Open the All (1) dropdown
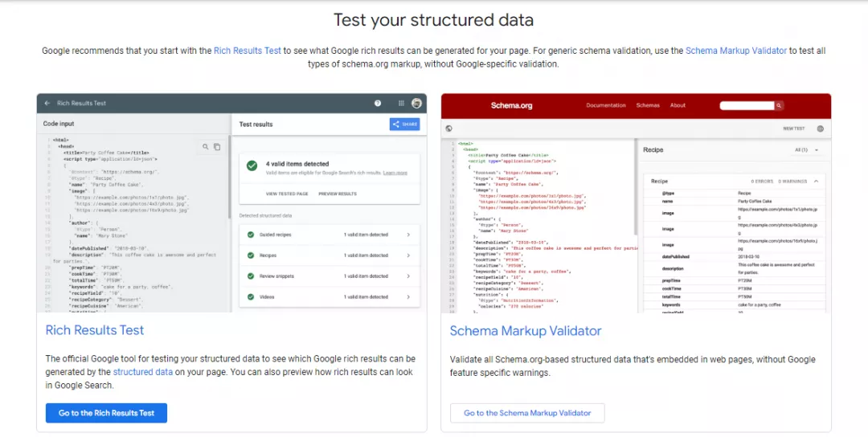This screenshot has width=868, height=437. point(806,150)
